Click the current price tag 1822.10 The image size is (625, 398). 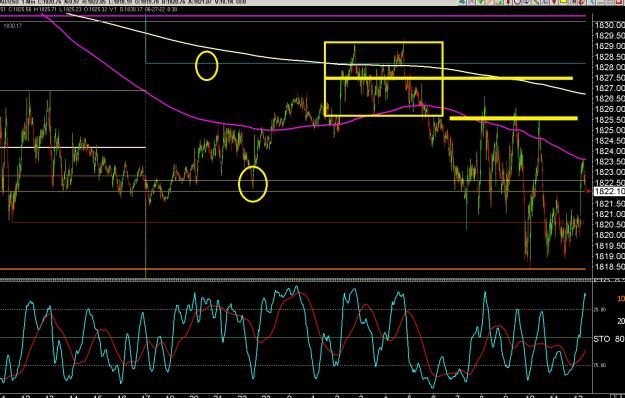[610, 192]
